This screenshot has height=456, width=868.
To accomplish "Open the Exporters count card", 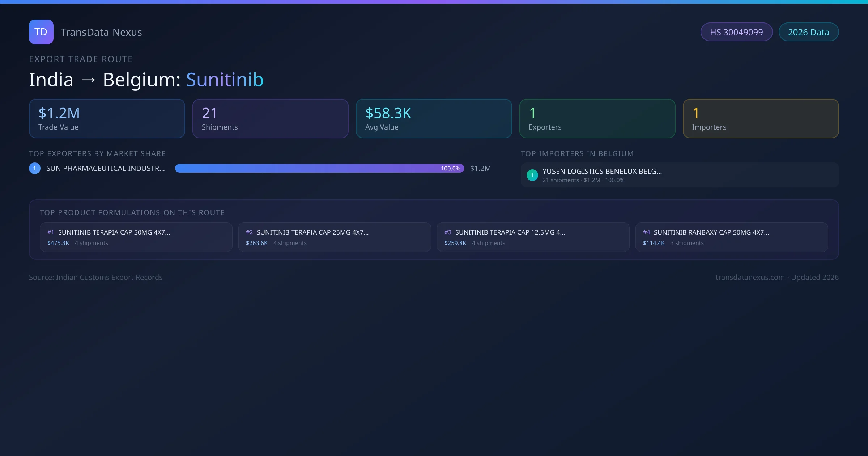I will point(597,119).
